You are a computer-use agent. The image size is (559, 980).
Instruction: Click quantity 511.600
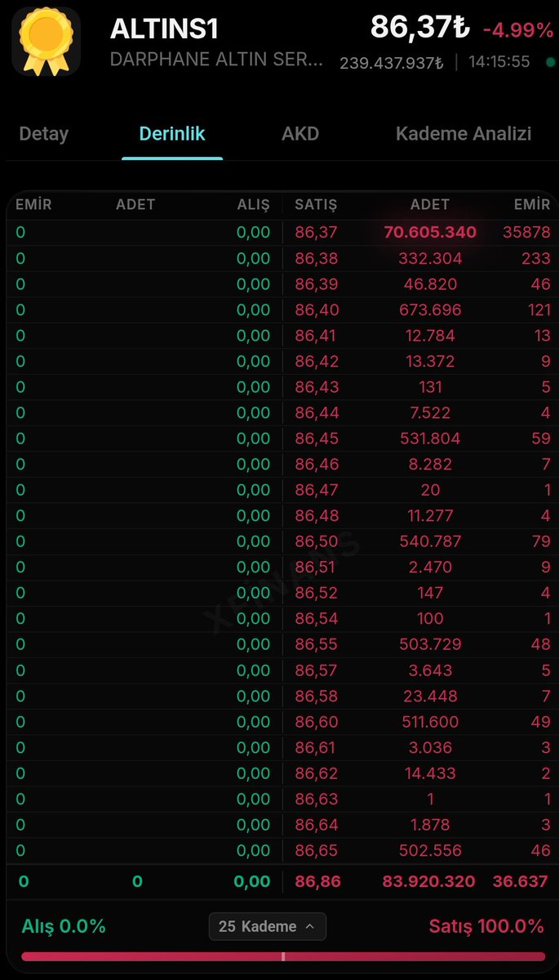(430, 722)
